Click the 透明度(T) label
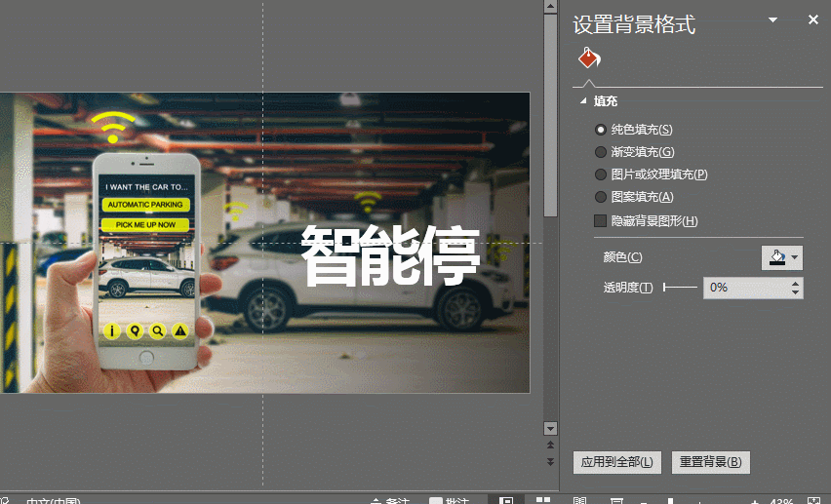Viewport: 831px width, 504px height. 628,288
